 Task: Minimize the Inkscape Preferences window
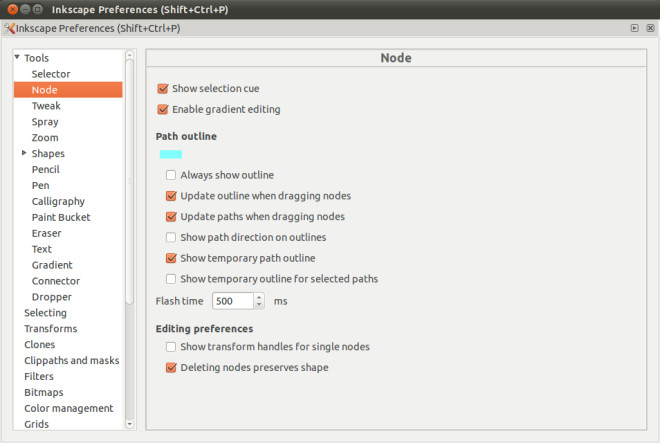tap(25, 9)
